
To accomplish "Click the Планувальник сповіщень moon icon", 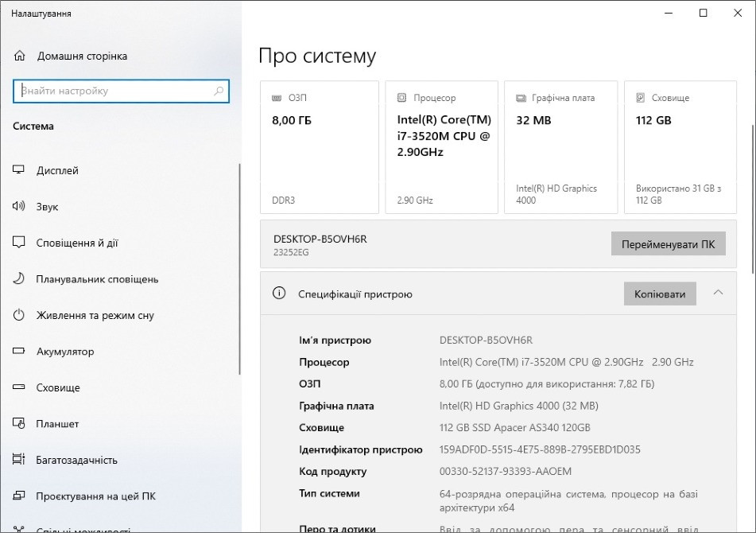I will pyautogui.click(x=18, y=278).
